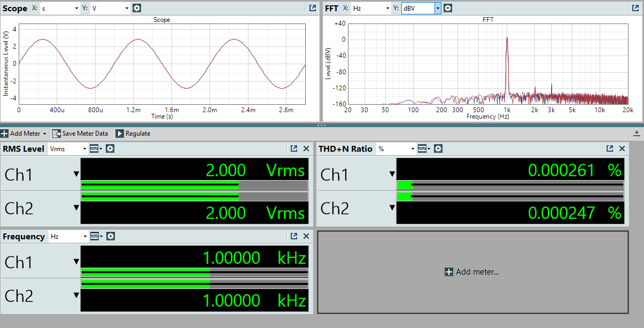
Task: Open the RMS Level Vrms unit dropdown
Action: tap(68, 149)
